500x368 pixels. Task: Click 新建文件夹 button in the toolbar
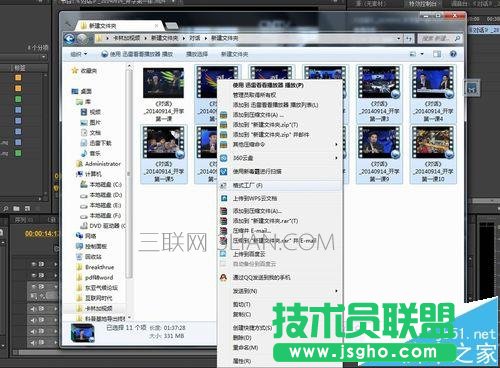pyautogui.click(x=234, y=54)
